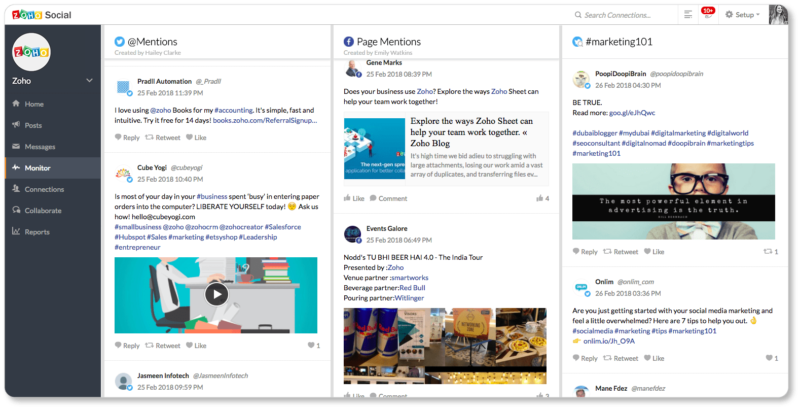800x409 pixels.
Task: Open the goo.gl/eJhQwc link
Action: (632, 114)
